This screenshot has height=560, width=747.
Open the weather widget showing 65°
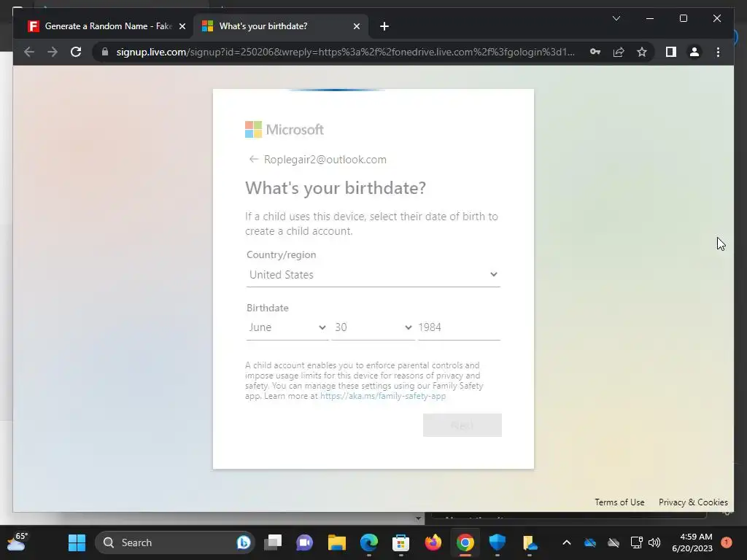point(18,542)
